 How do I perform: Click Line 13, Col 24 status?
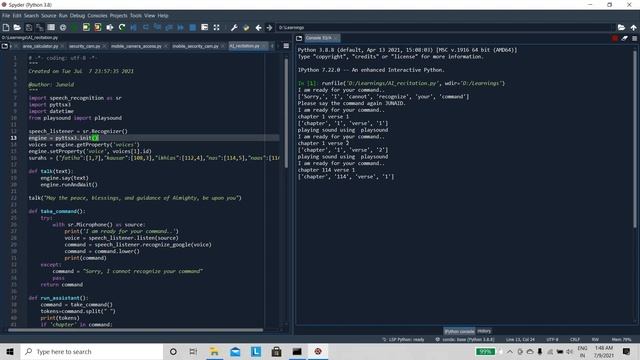520,339
